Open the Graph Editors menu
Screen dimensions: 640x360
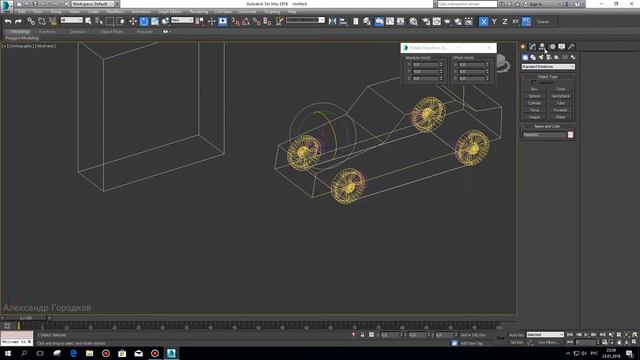click(x=170, y=11)
